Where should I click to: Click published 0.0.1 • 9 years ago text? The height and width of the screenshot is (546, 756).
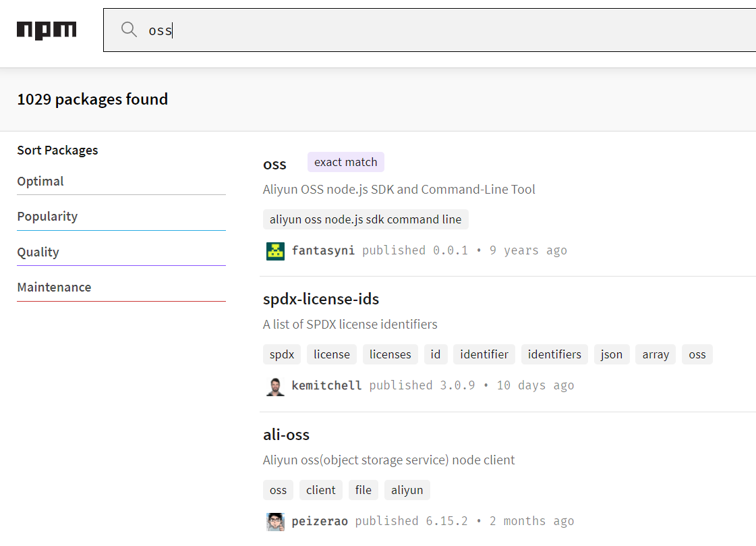pyautogui.click(x=465, y=250)
